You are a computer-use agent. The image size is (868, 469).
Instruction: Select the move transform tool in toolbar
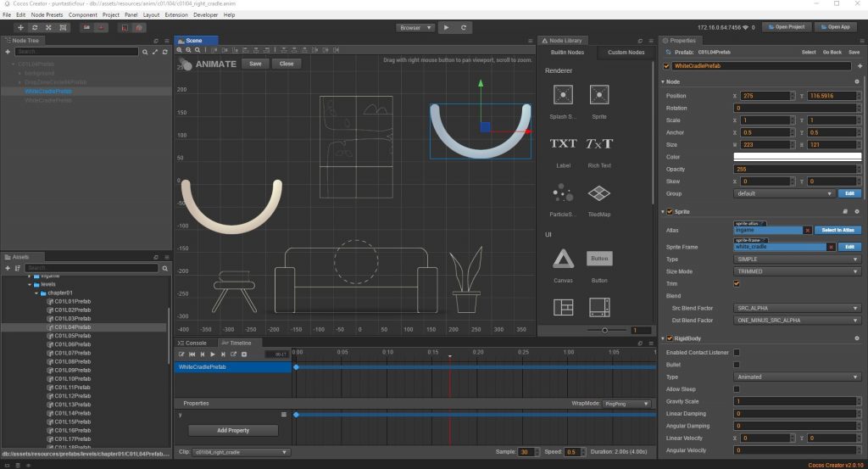[21, 27]
